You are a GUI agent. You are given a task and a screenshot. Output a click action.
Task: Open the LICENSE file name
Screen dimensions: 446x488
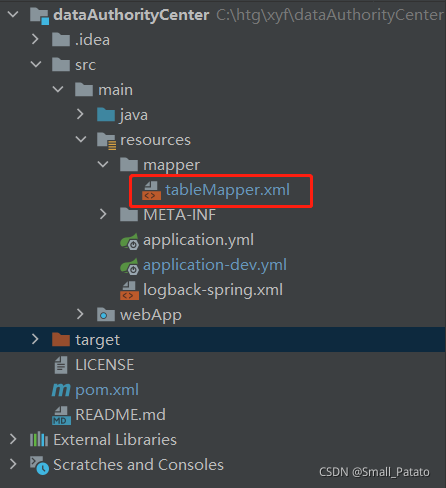[105, 365]
